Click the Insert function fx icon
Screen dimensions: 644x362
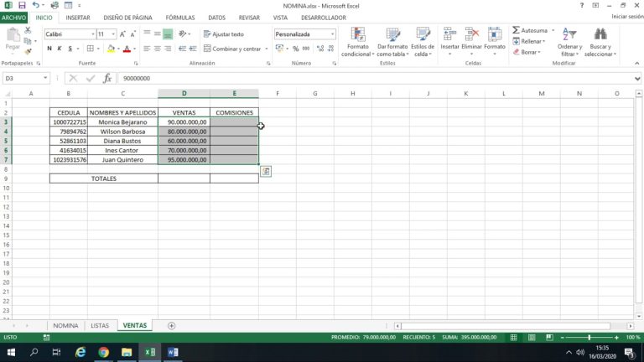[106, 78]
